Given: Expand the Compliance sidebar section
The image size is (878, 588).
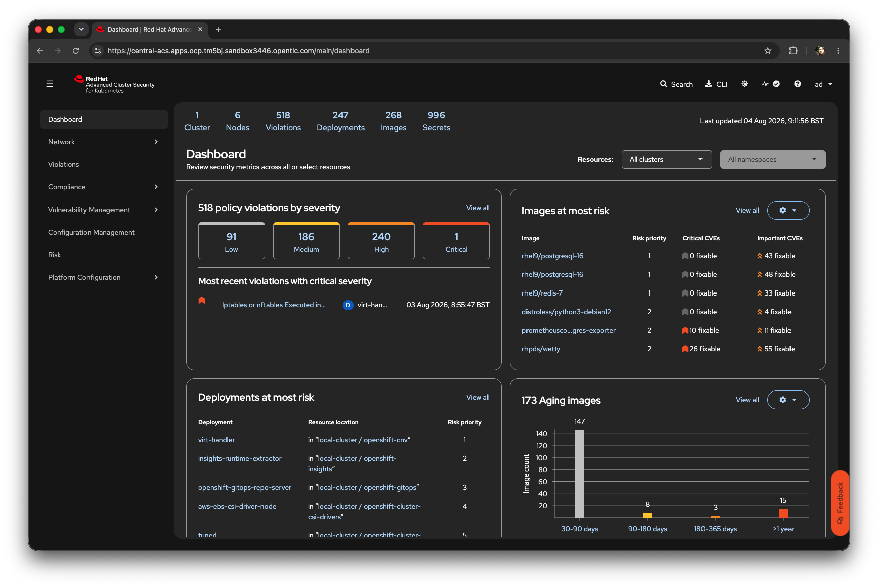Looking at the screenshot, I should 104,187.
